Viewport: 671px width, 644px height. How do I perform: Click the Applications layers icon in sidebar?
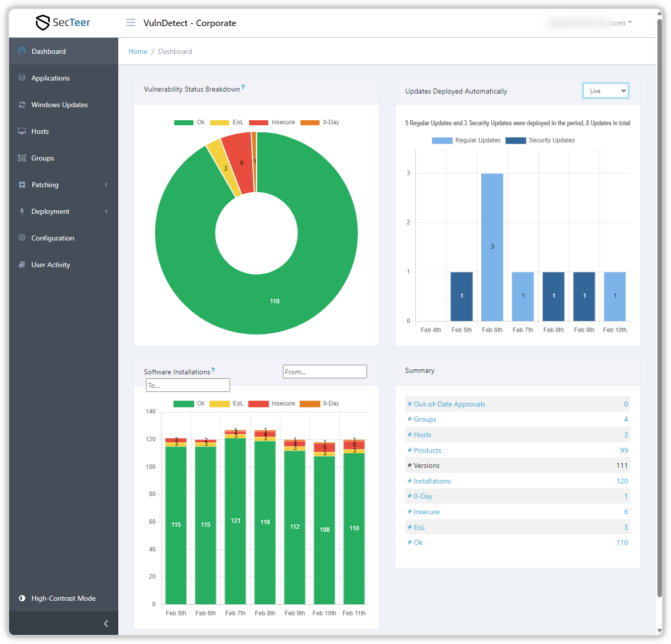pyautogui.click(x=22, y=78)
